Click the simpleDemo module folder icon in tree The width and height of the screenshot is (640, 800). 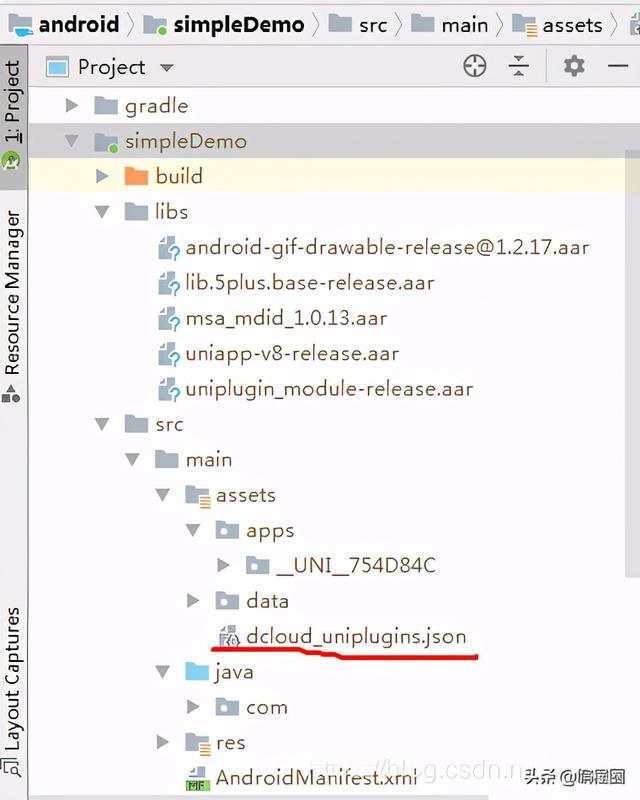(x=106, y=142)
